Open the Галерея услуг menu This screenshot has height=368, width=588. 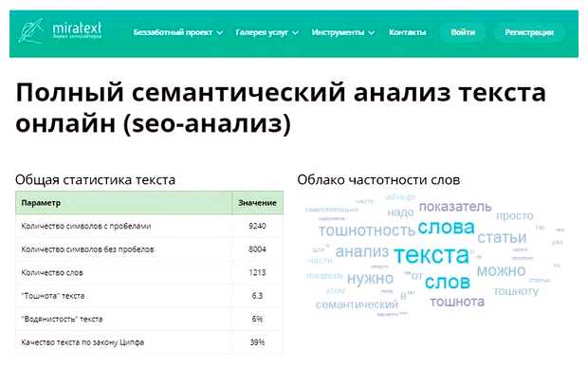262,32
